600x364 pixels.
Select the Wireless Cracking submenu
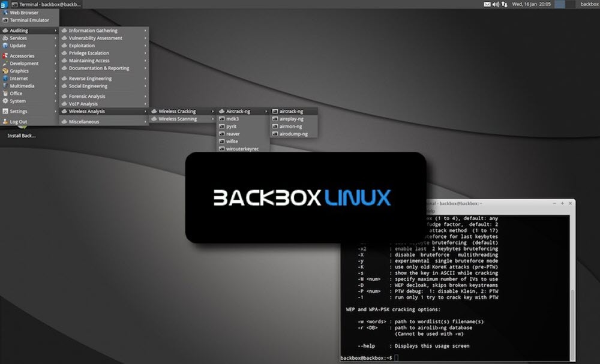tap(182, 112)
